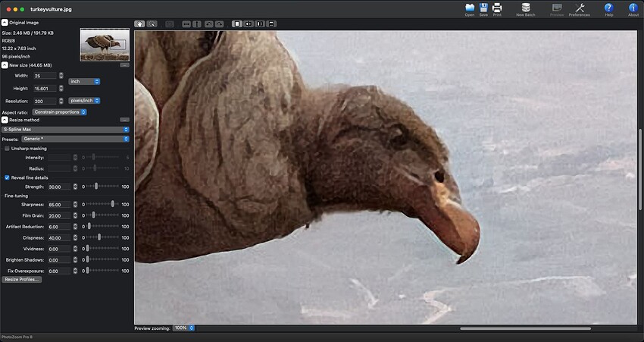Open an image with the Open icon
Image resolution: width=644 pixels, height=342 pixels.
coord(470,8)
